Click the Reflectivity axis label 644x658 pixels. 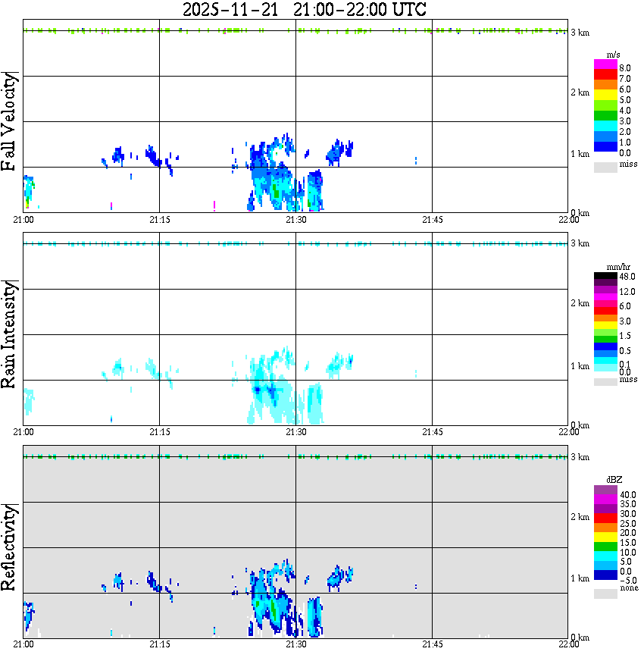[x=8, y=547]
